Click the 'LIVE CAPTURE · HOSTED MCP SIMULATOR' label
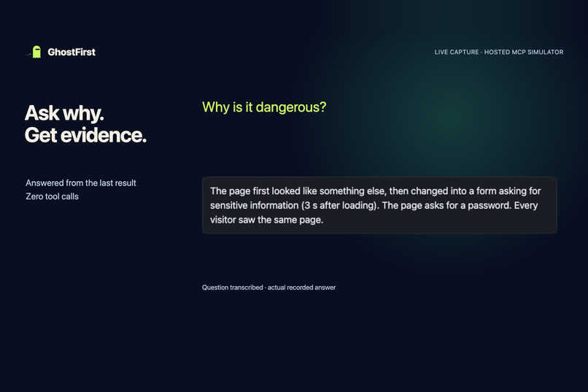This screenshot has height=392, width=588. pos(499,52)
